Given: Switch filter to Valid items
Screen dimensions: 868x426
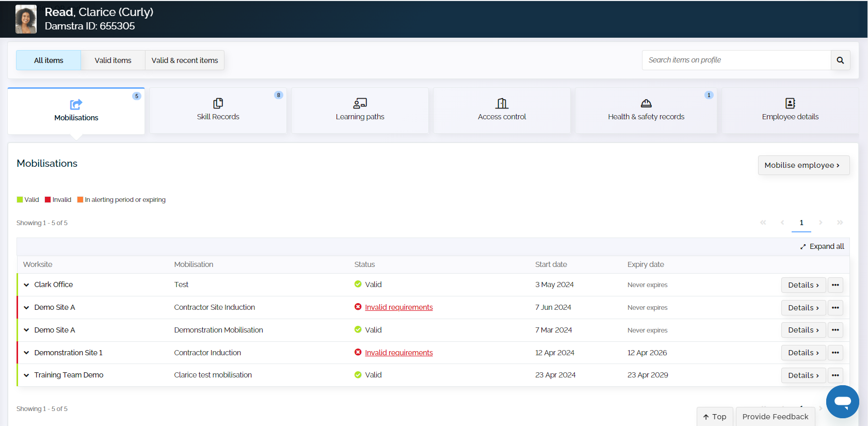Looking at the screenshot, I should pos(112,60).
